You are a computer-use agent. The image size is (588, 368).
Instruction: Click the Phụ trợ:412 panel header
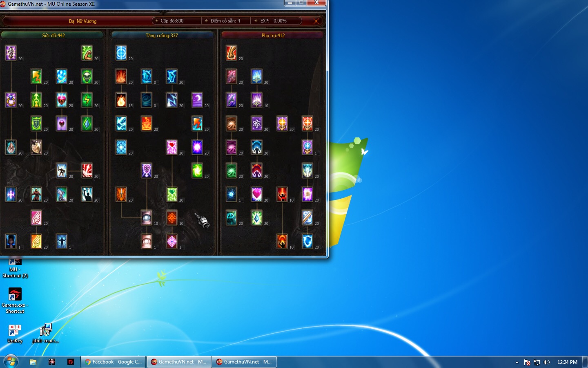coord(273,36)
